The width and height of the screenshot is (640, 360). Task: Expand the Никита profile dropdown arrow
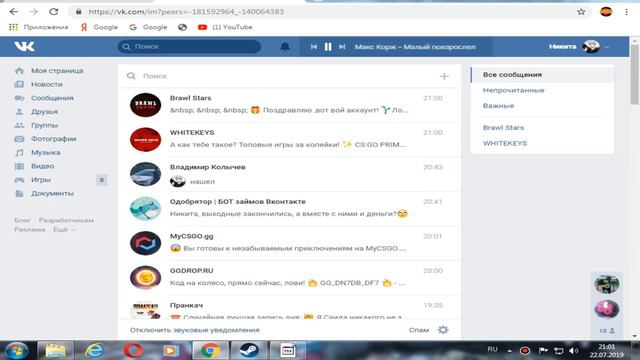607,47
